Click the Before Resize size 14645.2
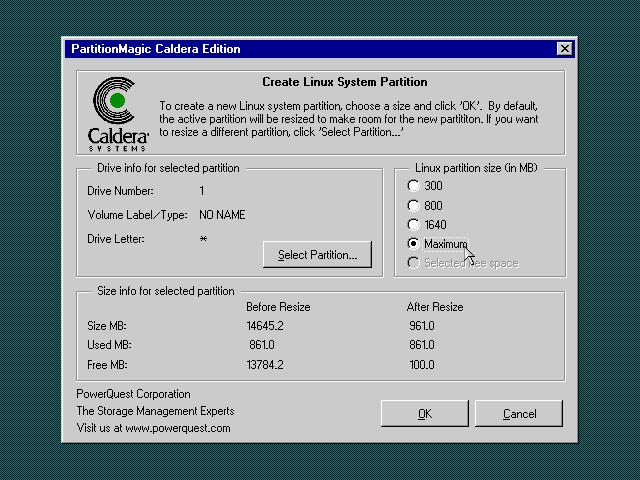Image resolution: width=640 pixels, height=480 pixels. 264,326
